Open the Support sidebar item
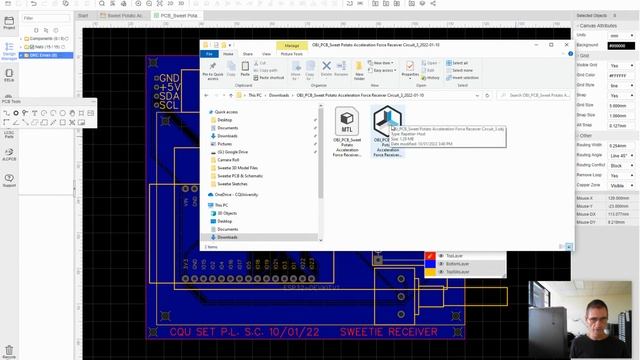640x360 pixels. [x=9, y=180]
